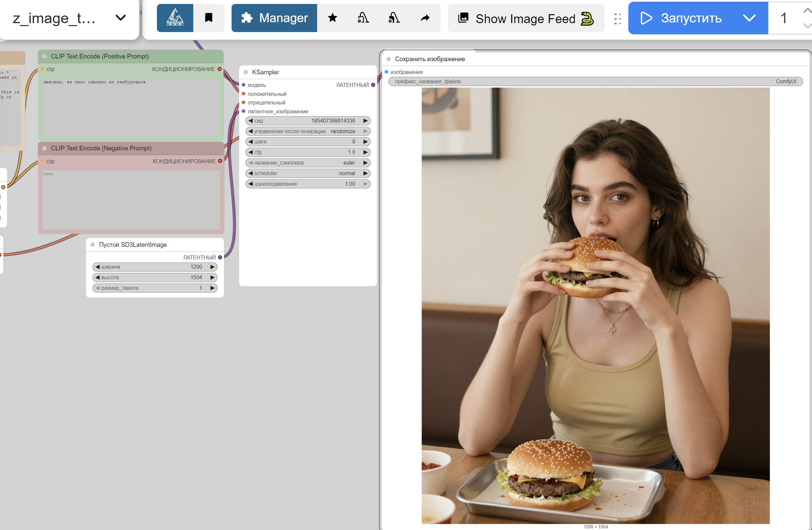
Task: Collapse the CLIP Positive Prompt node
Action: point(45,56)
